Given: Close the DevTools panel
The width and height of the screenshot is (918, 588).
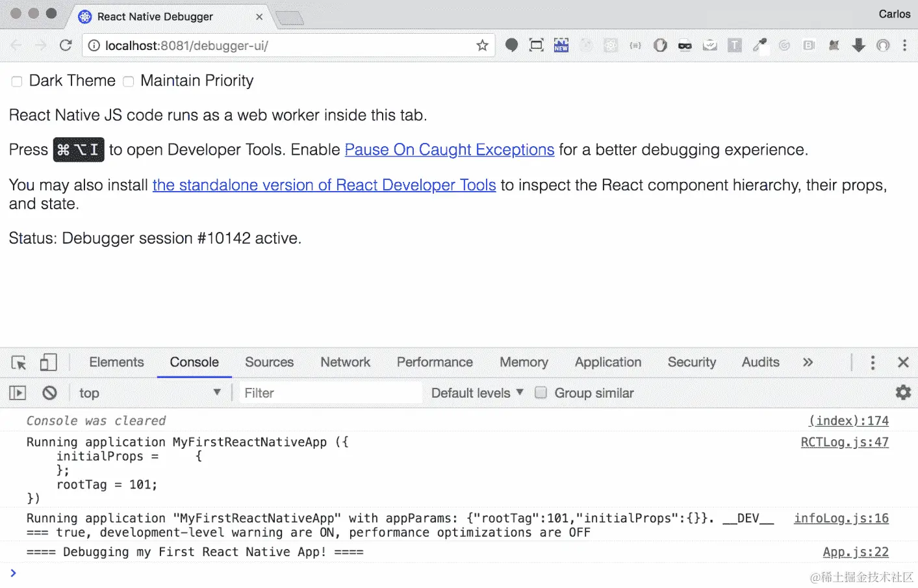Looking at the screenshot, I should [903, 362].
